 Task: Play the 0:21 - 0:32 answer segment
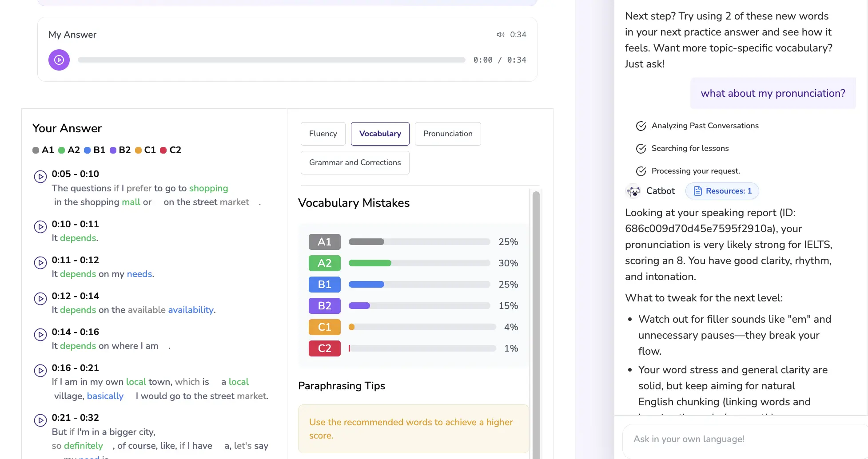[x=40, y=420]
